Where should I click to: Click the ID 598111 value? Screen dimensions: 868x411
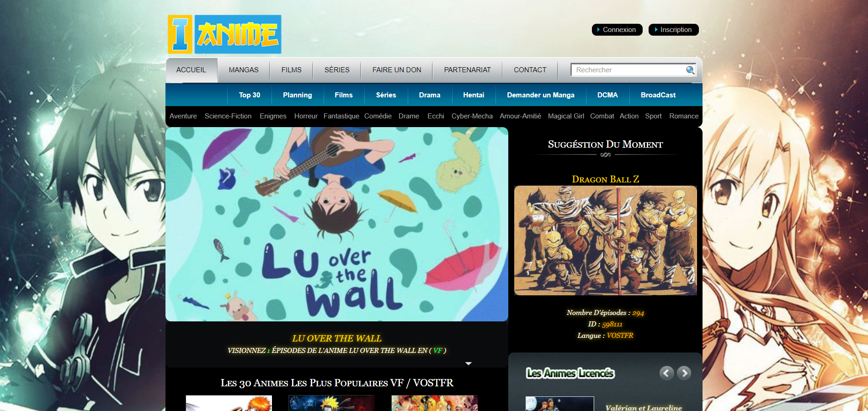612,324
